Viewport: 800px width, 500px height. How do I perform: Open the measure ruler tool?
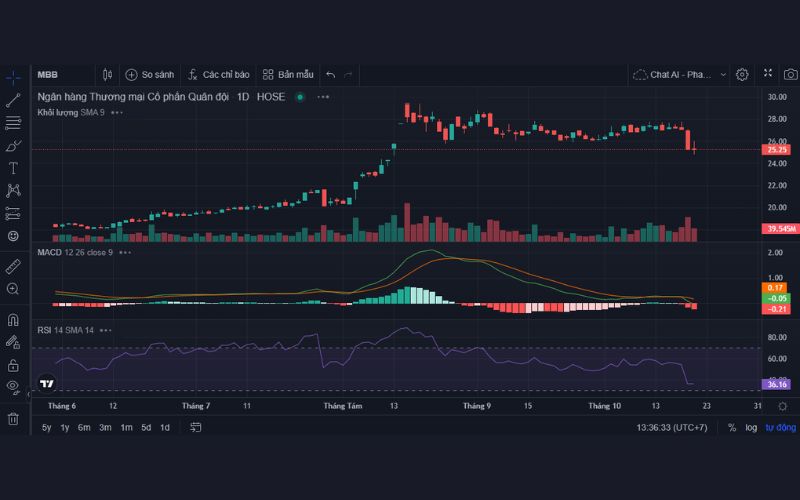click(13, 267)
